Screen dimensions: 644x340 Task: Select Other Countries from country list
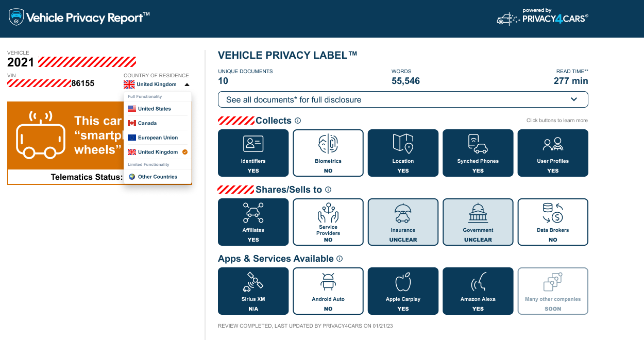(158, 177)
